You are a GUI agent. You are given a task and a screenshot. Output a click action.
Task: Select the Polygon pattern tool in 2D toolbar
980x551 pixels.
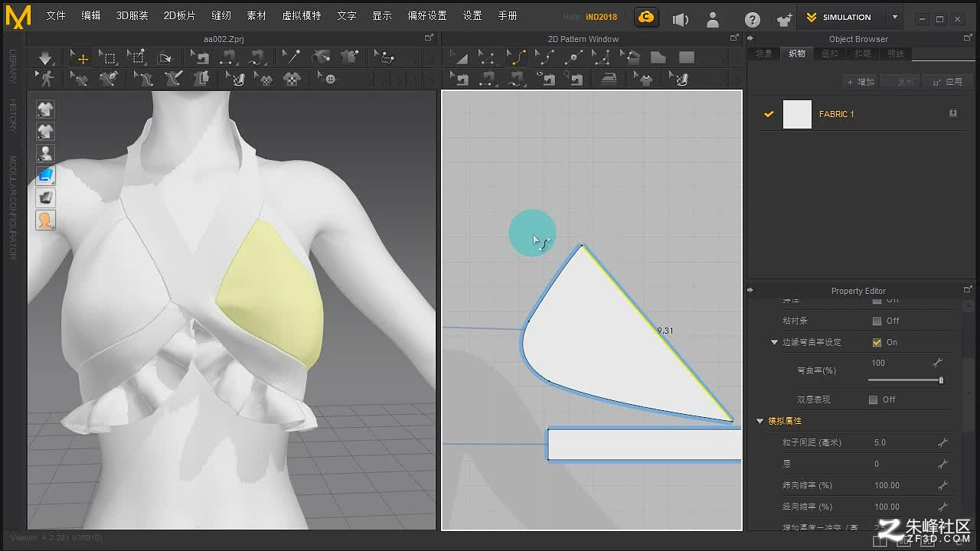tap(658, 57)
